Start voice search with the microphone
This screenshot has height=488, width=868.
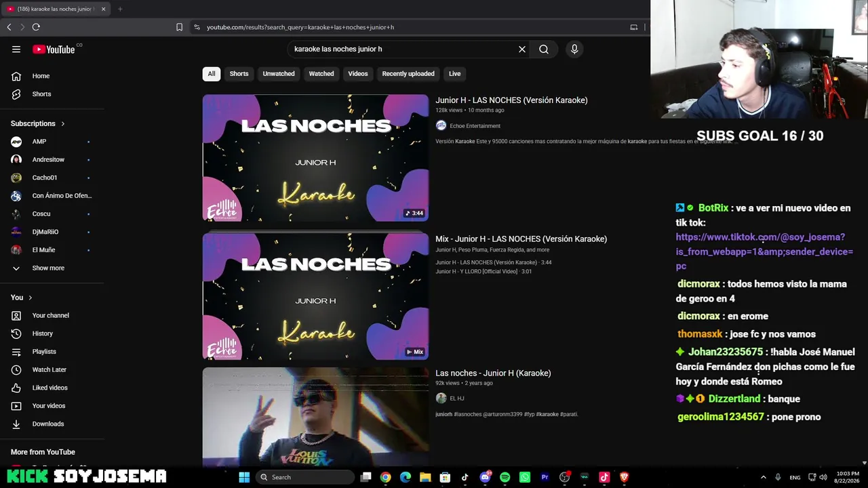point(574,49)
